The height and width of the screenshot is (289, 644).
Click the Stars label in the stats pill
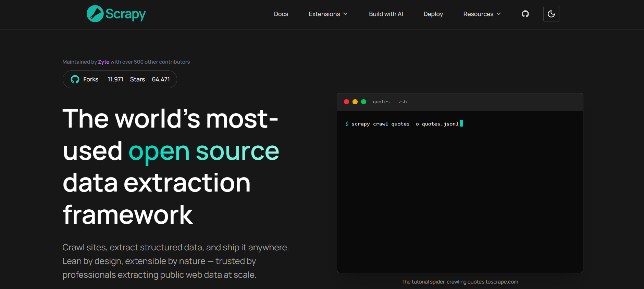137,79
